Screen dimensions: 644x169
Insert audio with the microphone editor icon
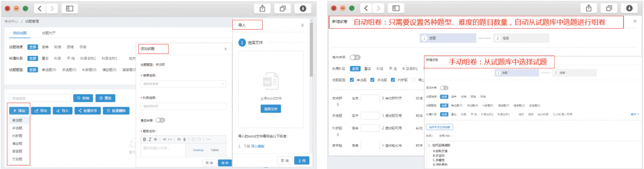coord(185,139)
